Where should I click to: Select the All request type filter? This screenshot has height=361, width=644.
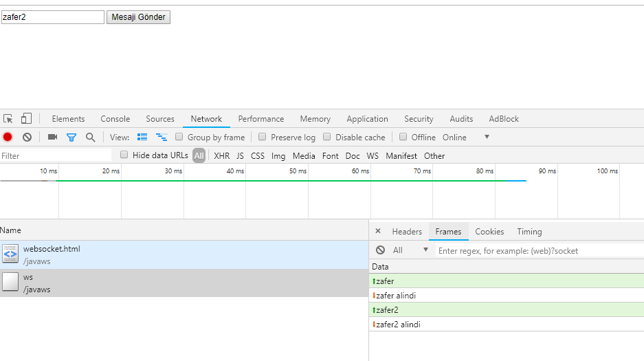[199, 155]
